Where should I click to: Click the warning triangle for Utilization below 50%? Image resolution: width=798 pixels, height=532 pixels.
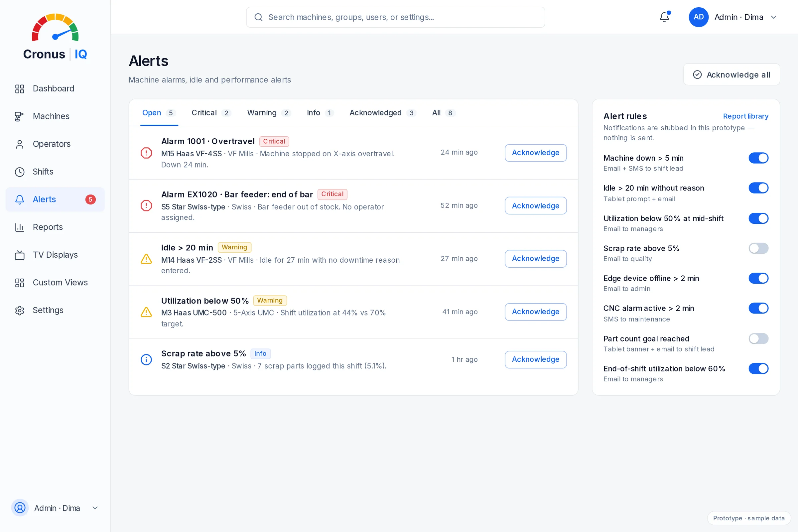(x=146, y=312)
